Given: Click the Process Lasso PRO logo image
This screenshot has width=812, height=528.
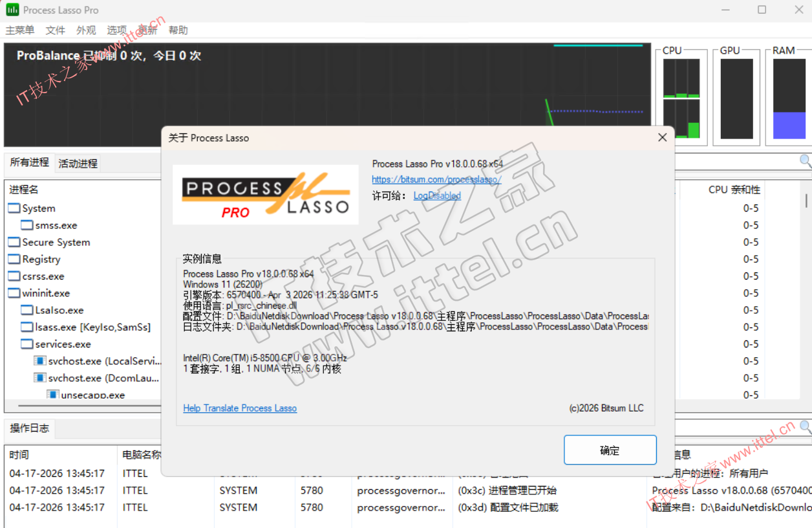Looking at the screenshot, I should click(266, 194).
